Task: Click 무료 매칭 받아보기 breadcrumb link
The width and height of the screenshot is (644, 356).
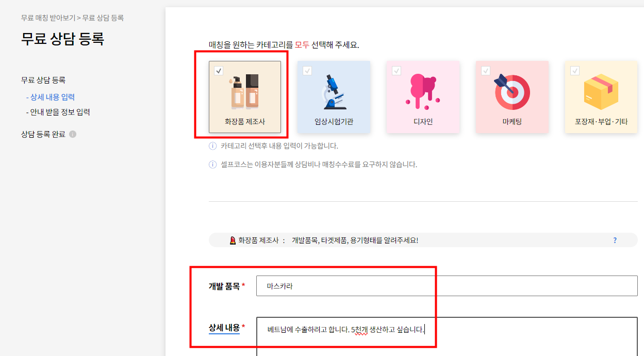Action: coord(48,18)
